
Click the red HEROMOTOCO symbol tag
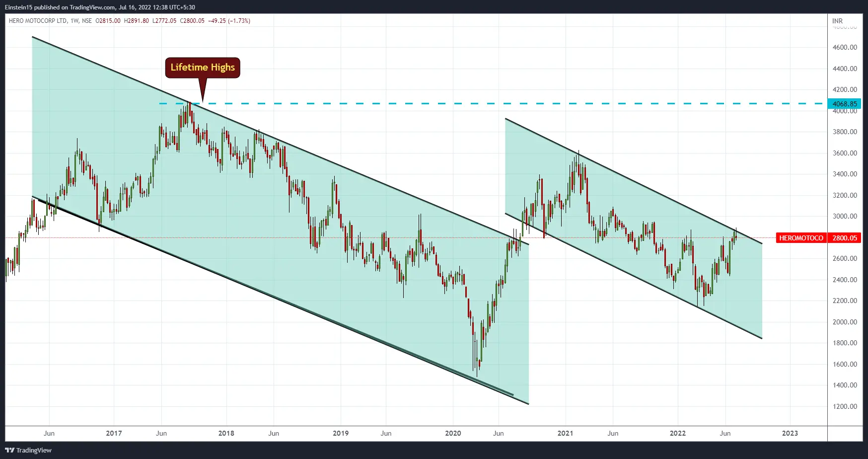coord(800,238)
